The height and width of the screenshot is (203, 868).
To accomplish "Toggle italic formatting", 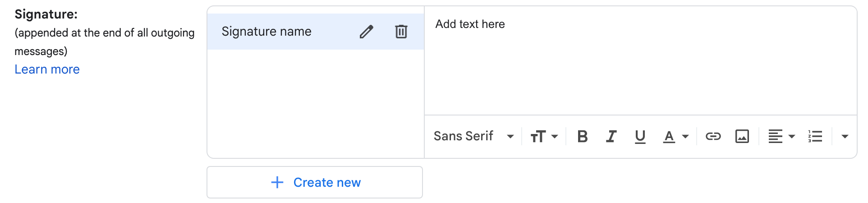I will (x=611, y=136).
